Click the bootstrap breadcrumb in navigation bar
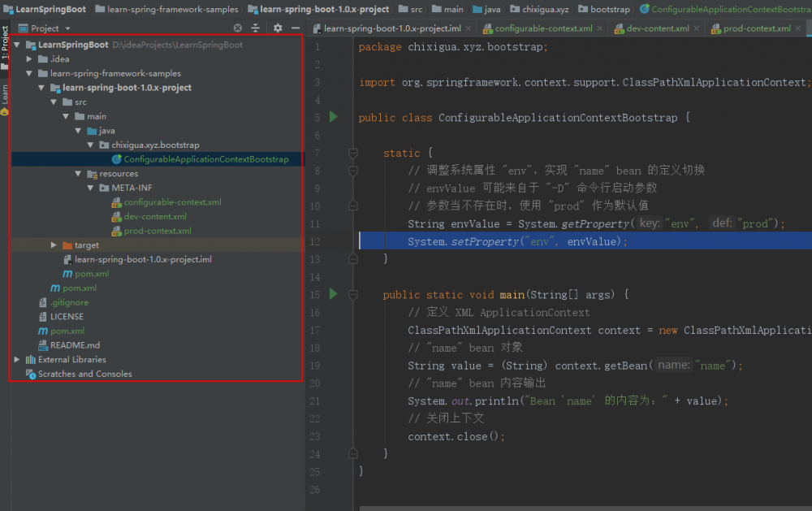This screenshot has height=511, width=812. (x=609, y=9)
